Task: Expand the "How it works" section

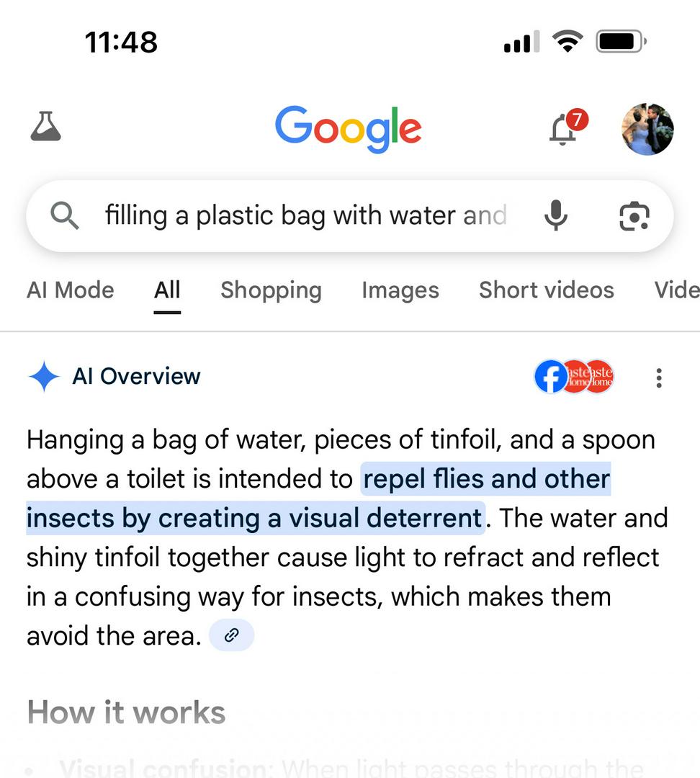Action: coord(126,712)
